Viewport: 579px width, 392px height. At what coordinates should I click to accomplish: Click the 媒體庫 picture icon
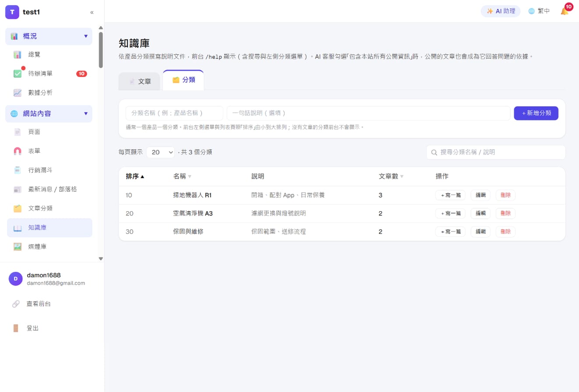[x=18, y=247]
